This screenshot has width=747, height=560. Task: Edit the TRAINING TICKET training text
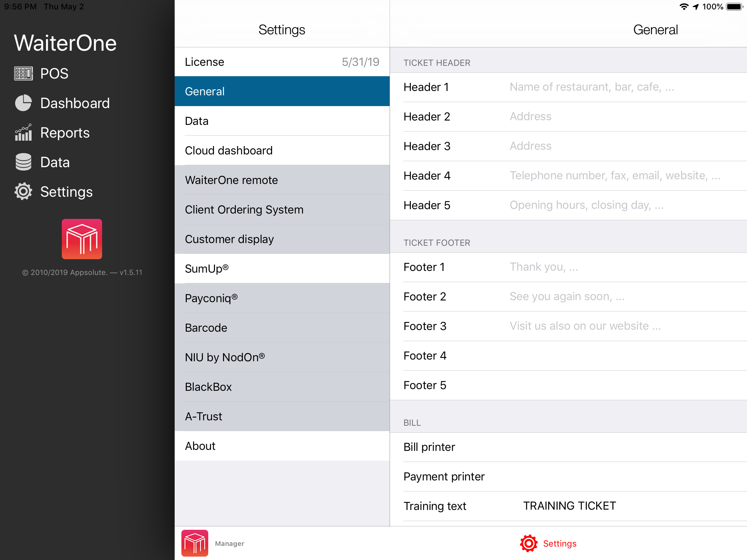(569, 506)
